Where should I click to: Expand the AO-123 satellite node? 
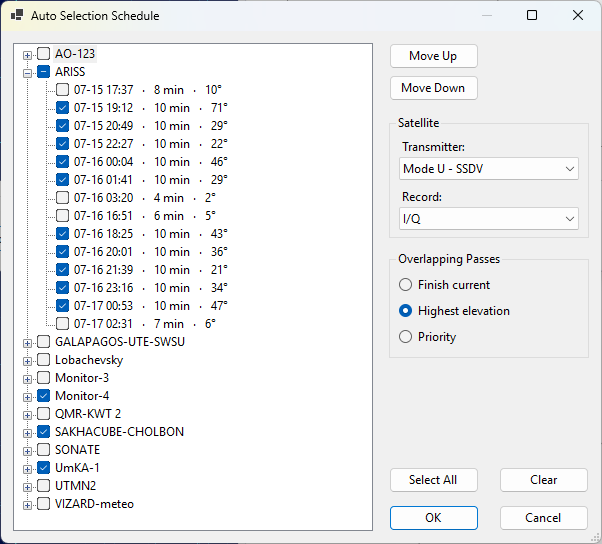coord(27,55)
